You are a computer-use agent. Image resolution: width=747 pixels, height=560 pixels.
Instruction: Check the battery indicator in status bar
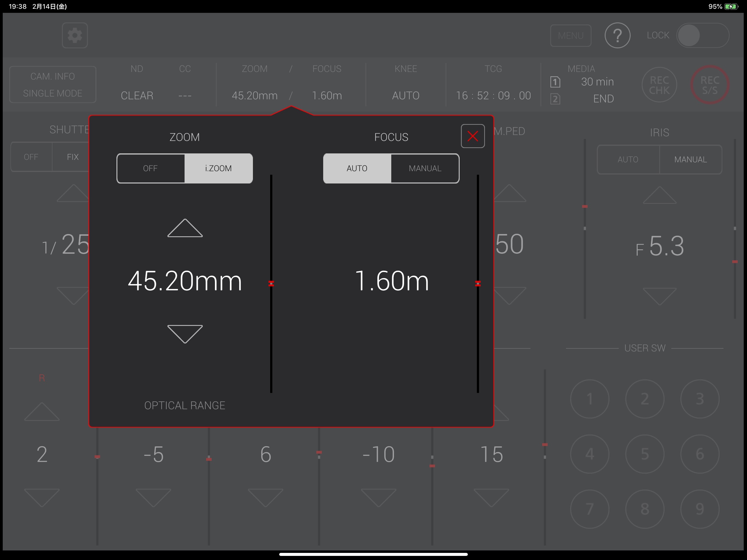coord(731,6)
